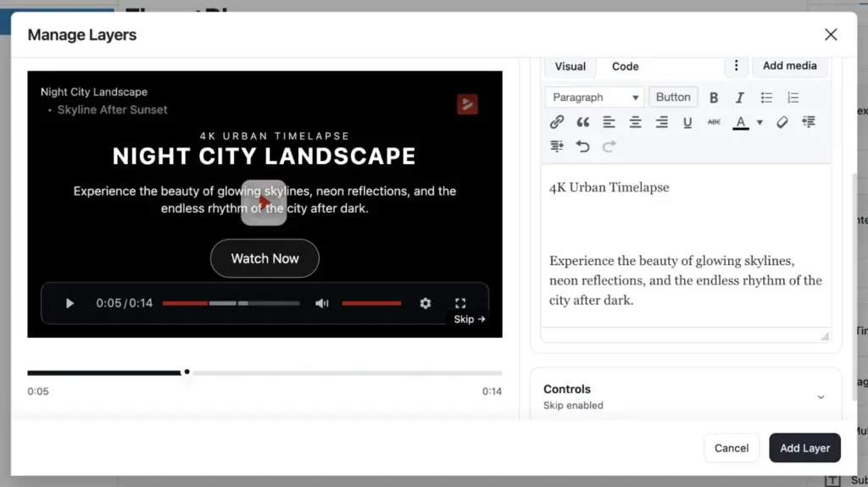Switch to the Visual editor tab
Image resolution: width=868 pixels, height=487 pixels.
coord(570,66)
